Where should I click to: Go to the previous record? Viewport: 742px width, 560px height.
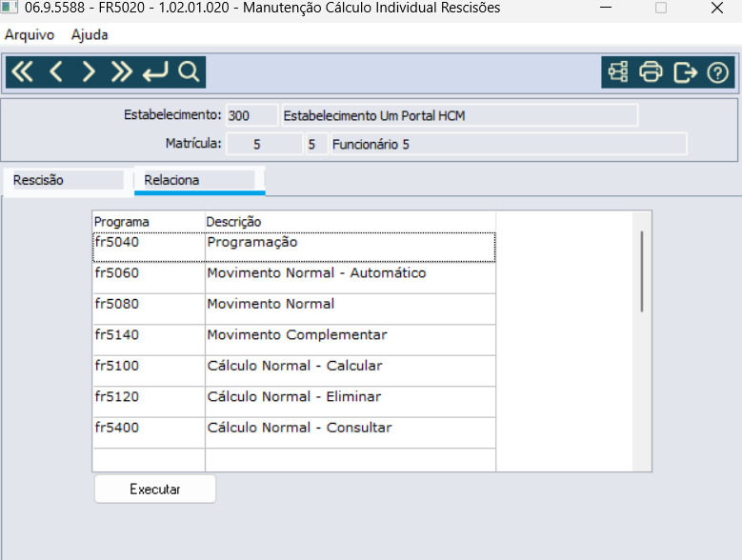pos(56,72)
